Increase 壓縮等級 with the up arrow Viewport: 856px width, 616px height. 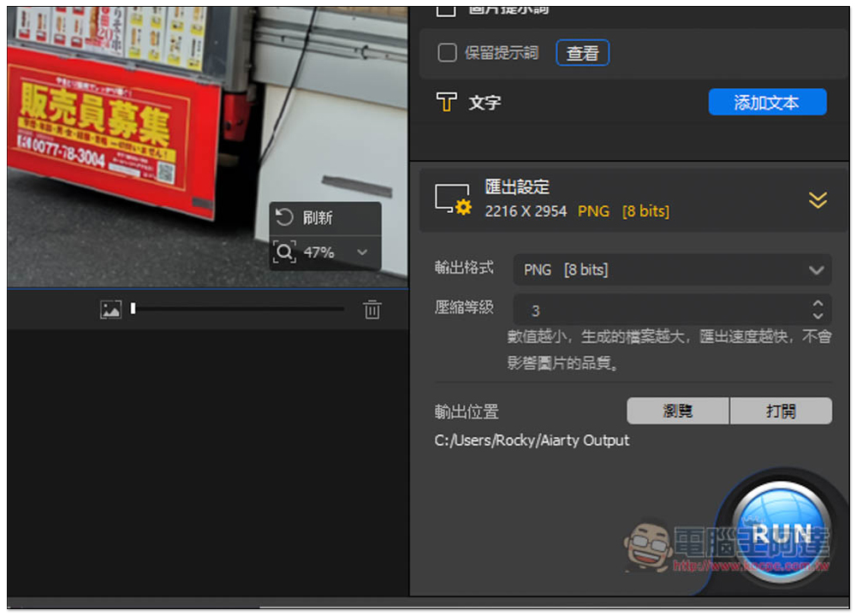(x=817, y=303)
